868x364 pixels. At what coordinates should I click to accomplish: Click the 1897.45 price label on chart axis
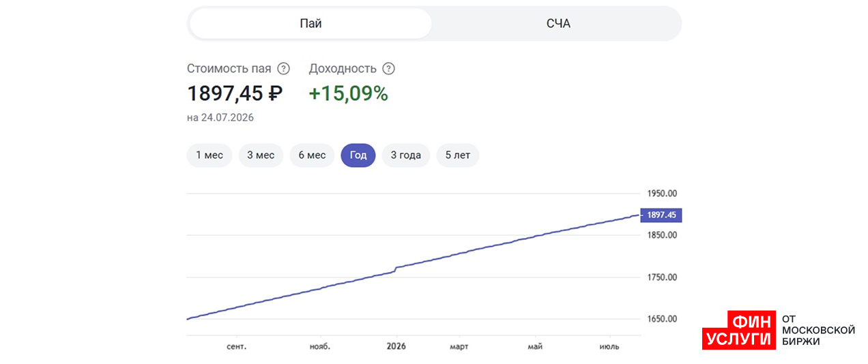click(661, 215)
